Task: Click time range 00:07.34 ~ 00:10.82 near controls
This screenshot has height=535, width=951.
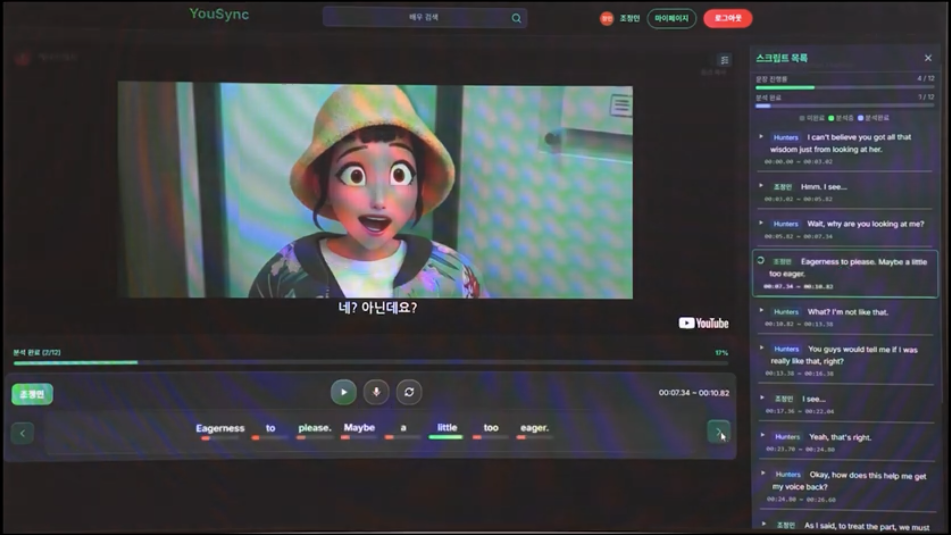Action: click(694, 393)
